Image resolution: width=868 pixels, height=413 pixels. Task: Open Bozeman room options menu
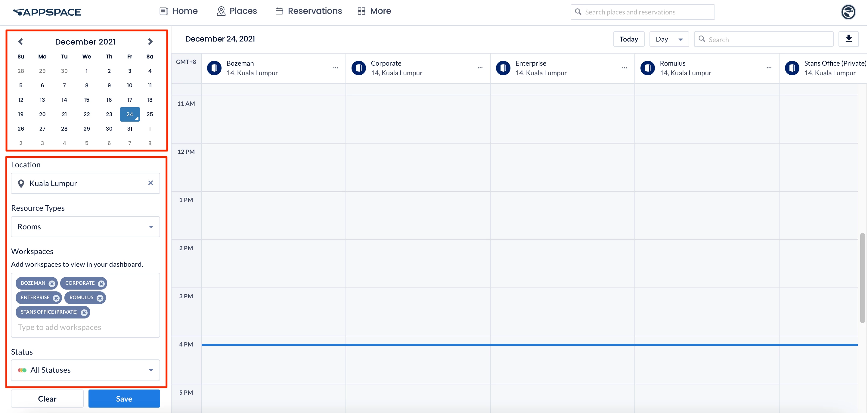pos(335,68)
